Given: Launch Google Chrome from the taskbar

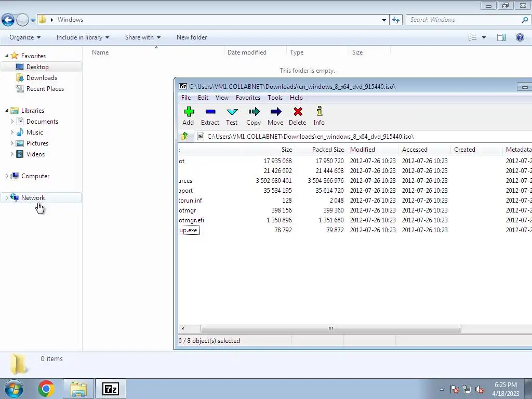Looking at the screenshot, I should pos(46,389).
